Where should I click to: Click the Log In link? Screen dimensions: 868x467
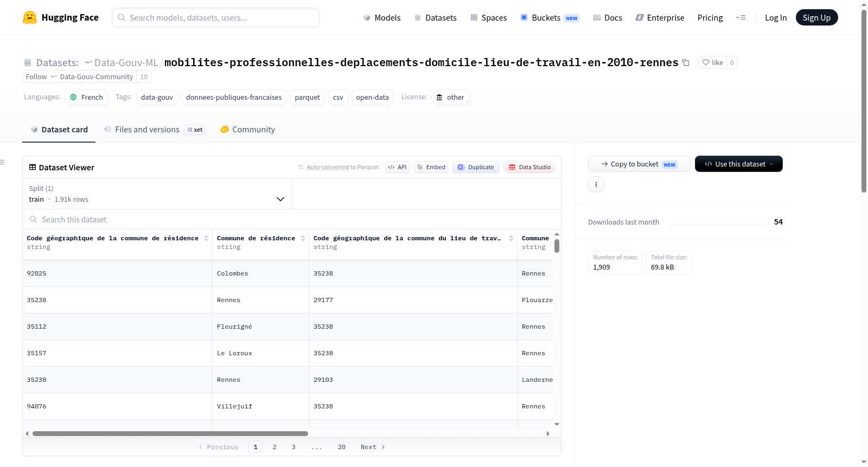776,17
